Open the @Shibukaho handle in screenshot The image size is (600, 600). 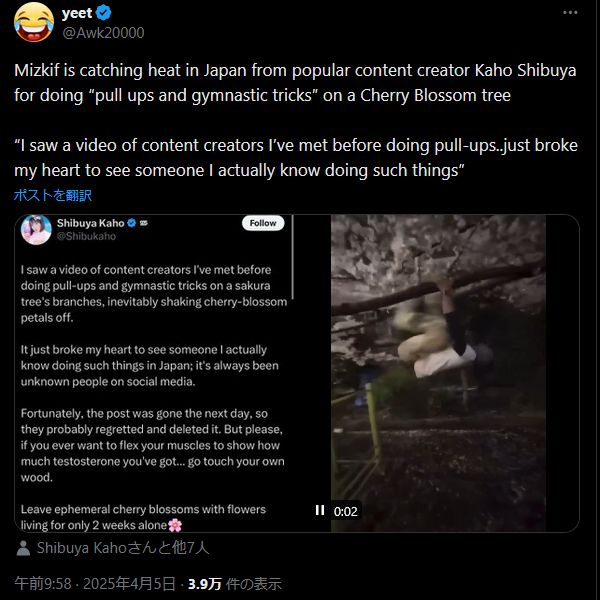pyautogui.click(x=86, y=236)
